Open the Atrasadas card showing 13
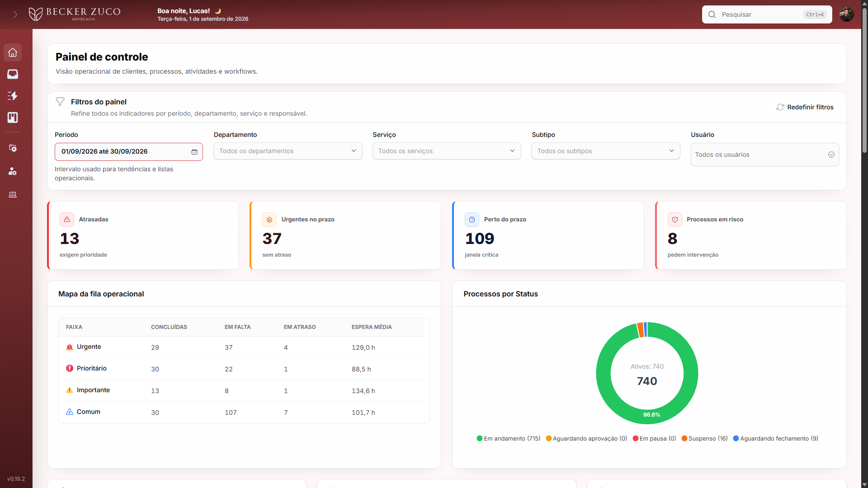Viewport: 868px width, 488px height. point(143,235)
